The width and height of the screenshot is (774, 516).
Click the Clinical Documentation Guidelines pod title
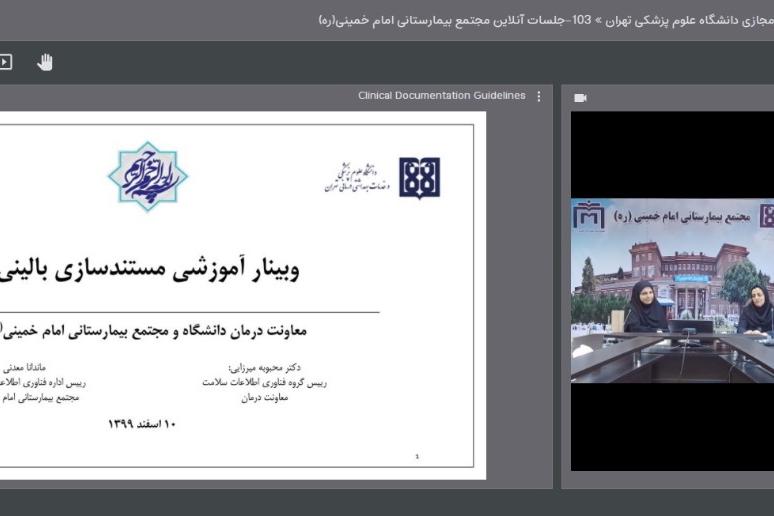[442, 96]
